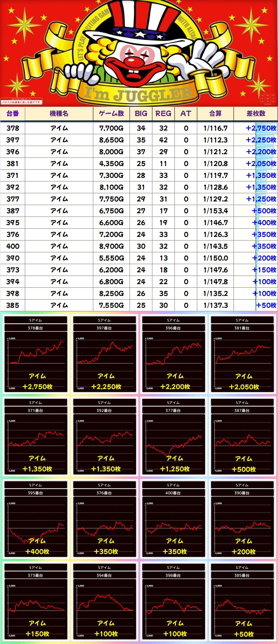Click the BIG column header
Screen dimensions: 278x644
pos(141,113)
